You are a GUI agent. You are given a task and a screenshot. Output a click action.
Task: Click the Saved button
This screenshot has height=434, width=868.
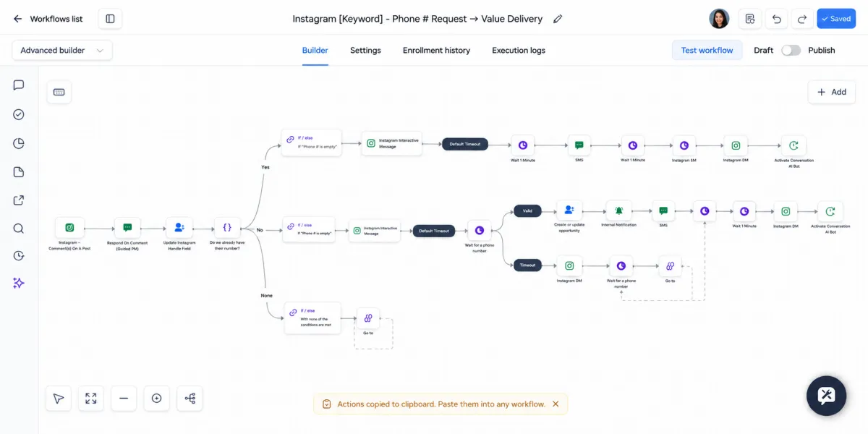point(836,19)
